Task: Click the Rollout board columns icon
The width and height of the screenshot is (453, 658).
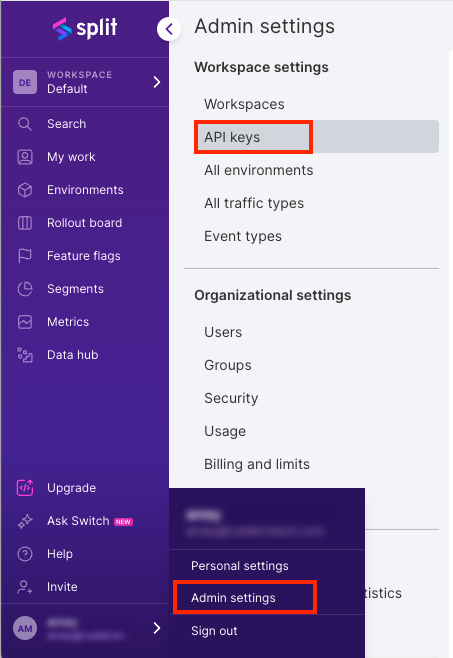Action: point(25,223)
